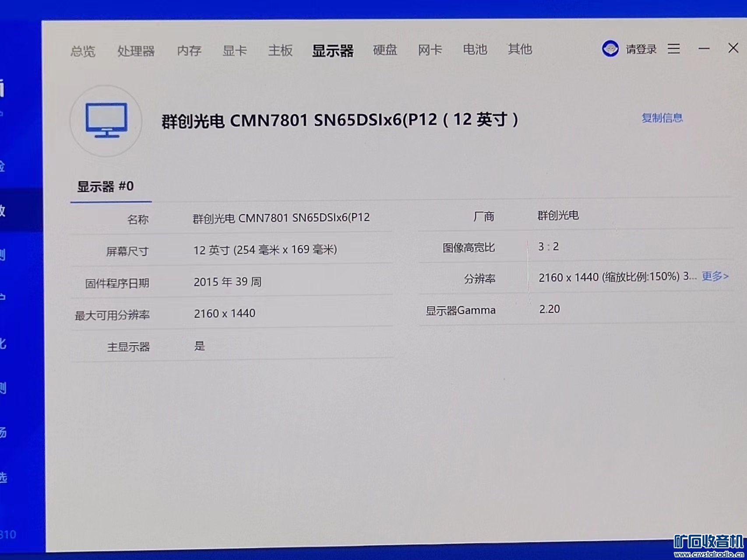Image resolution: width=747 pixels, height=560 pixels.
Task: Click 复制信息 to copy display info
Action: pyautogui.click(x=662, y=118)
